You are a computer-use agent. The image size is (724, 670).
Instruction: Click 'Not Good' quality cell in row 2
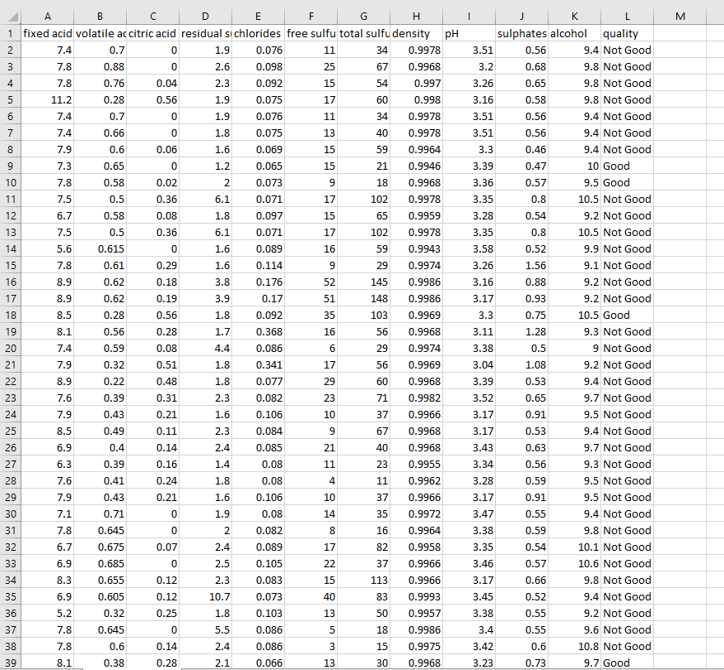627,50
